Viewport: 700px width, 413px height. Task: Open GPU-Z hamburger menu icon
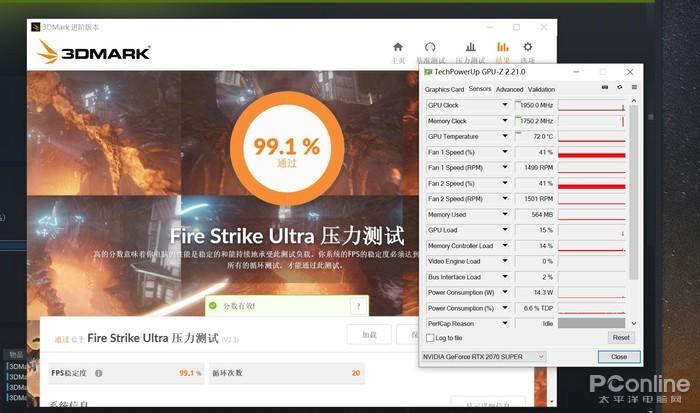[634, 88]
